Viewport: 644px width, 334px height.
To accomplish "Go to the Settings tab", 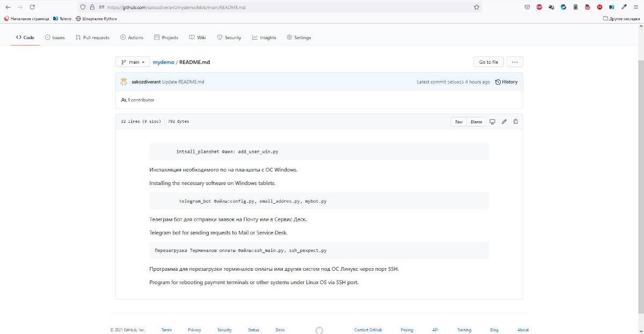I will pyautogui.click(x=299, y=38).
